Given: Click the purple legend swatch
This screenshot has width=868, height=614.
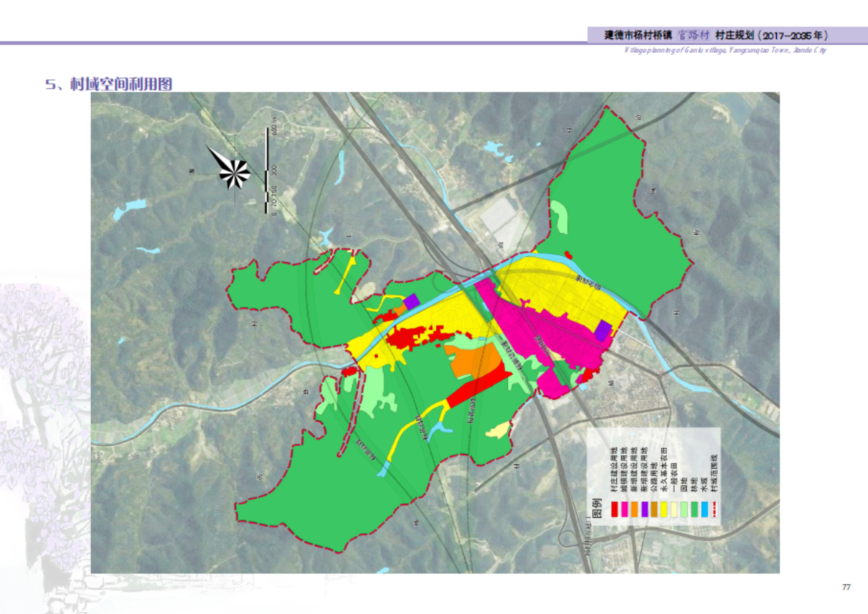Looking at the screenshot, I should coord(645,509).
